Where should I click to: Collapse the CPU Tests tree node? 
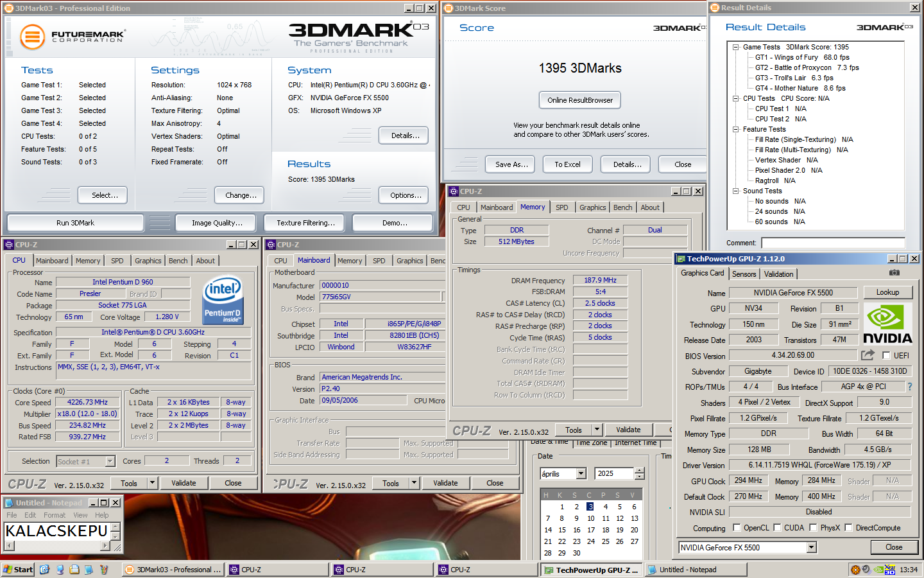coord(735,98)
